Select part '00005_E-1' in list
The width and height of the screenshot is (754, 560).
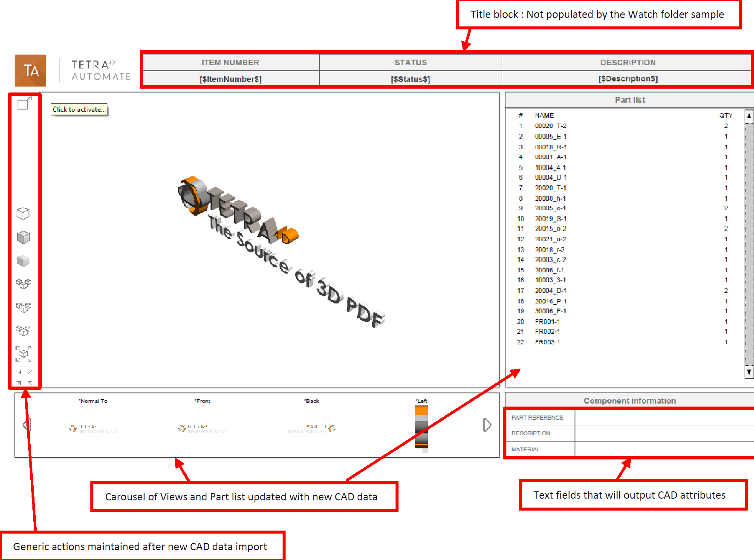click(x=550, y=136)
